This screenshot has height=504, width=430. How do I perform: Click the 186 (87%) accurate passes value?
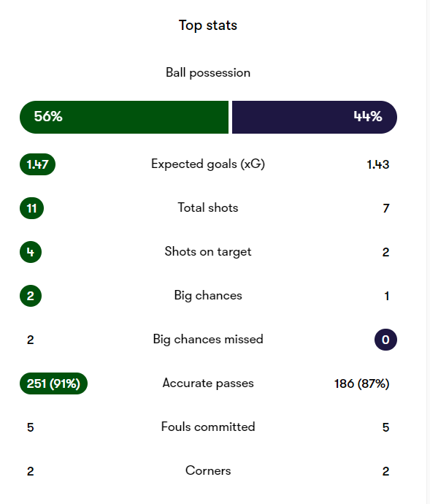361,383
